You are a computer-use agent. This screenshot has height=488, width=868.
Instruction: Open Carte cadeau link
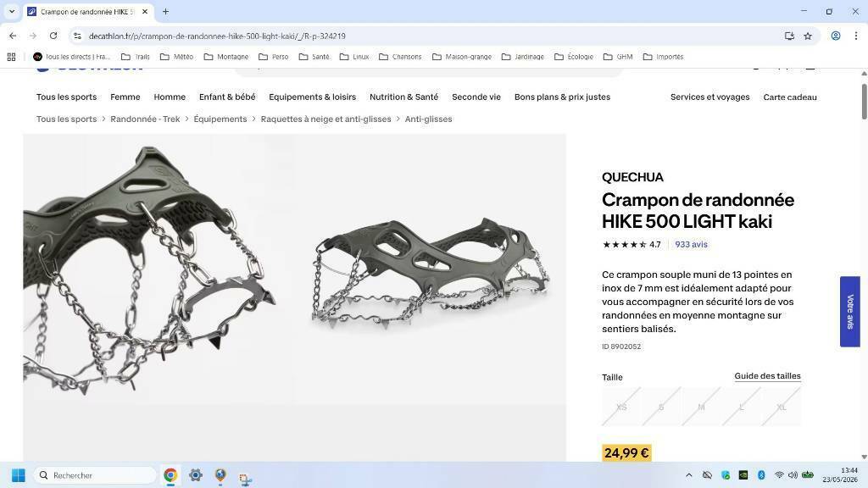pos(790,97)
